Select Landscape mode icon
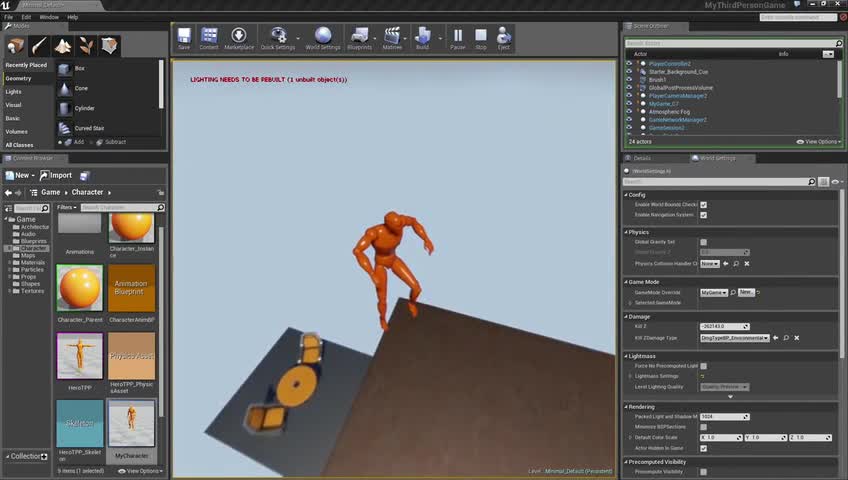Screen dimensions: 848x480 pos(63,46)
